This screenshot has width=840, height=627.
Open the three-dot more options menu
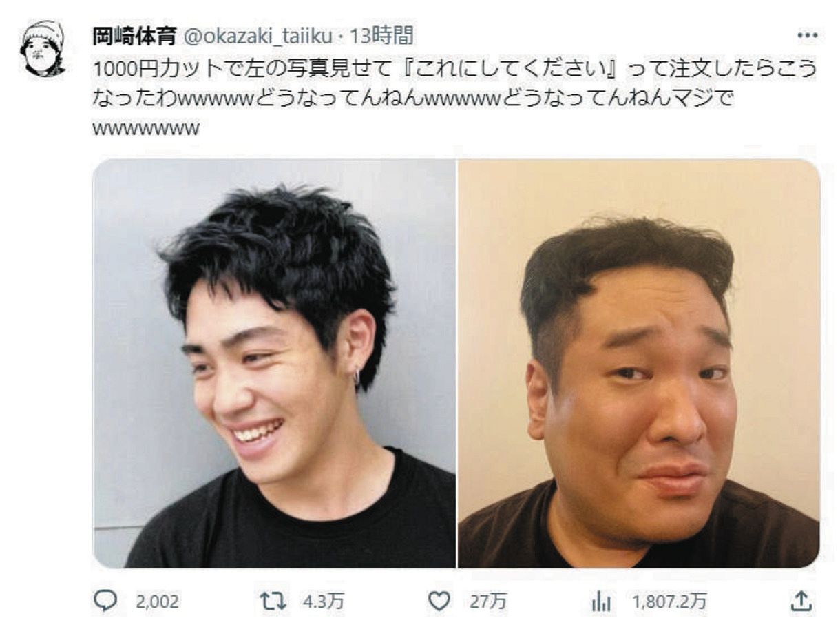tap(806, 34)
